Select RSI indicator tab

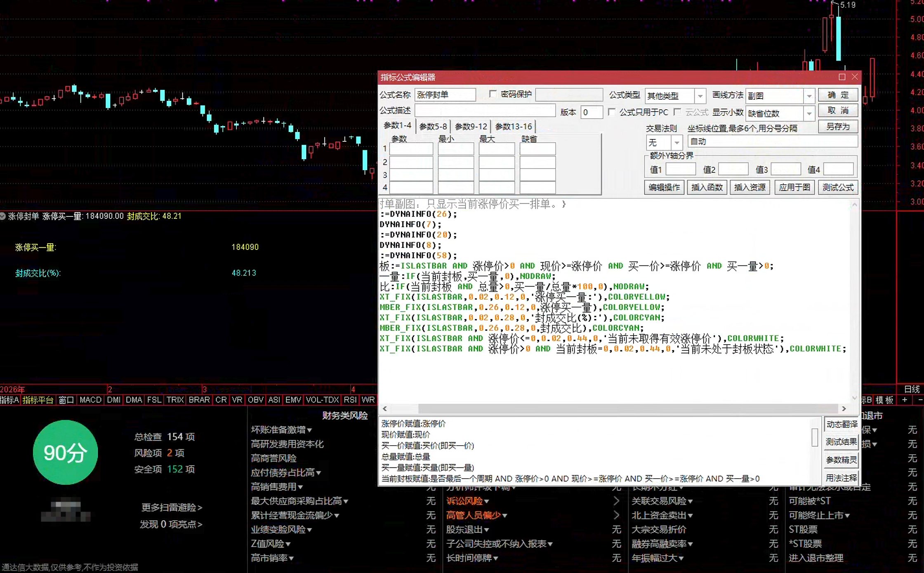click(x=350, y=400)
